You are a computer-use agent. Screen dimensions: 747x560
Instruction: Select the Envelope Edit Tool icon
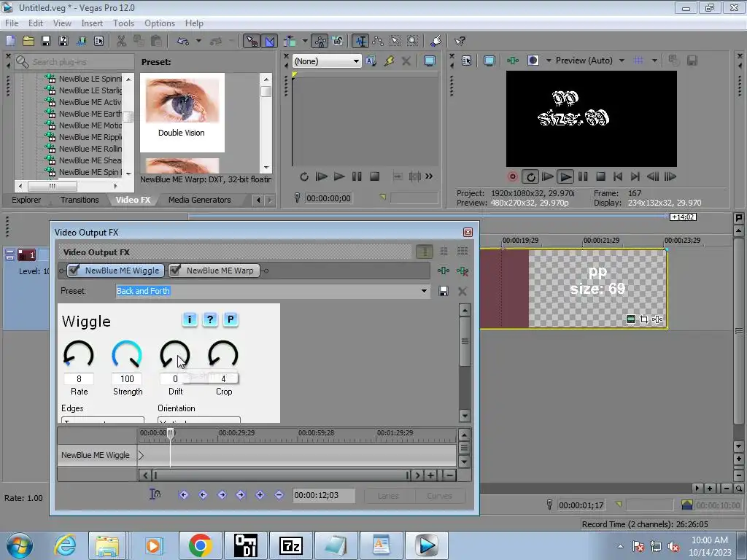(378, 42)
